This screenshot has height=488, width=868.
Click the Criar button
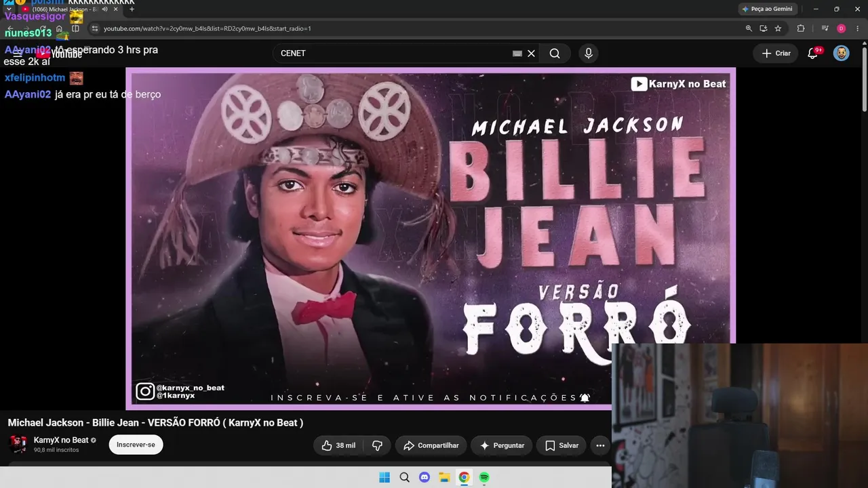(776, 54)
